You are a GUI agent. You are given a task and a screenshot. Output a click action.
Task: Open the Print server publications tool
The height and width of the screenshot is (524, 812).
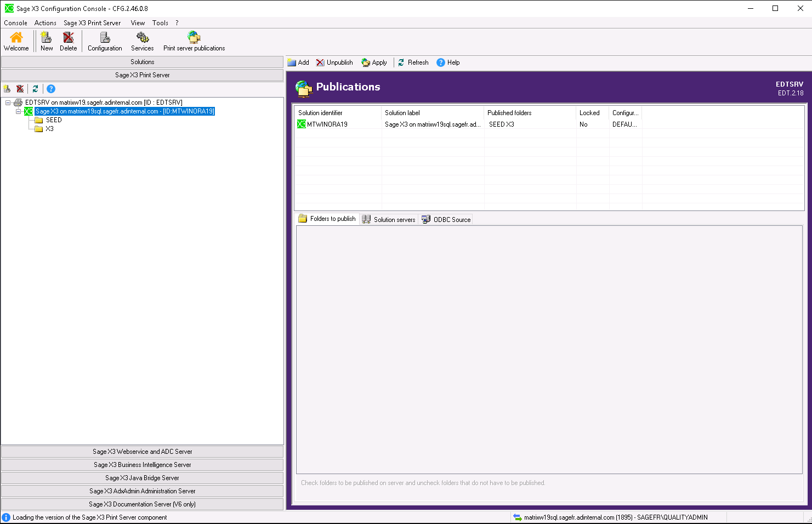(194, 39)
